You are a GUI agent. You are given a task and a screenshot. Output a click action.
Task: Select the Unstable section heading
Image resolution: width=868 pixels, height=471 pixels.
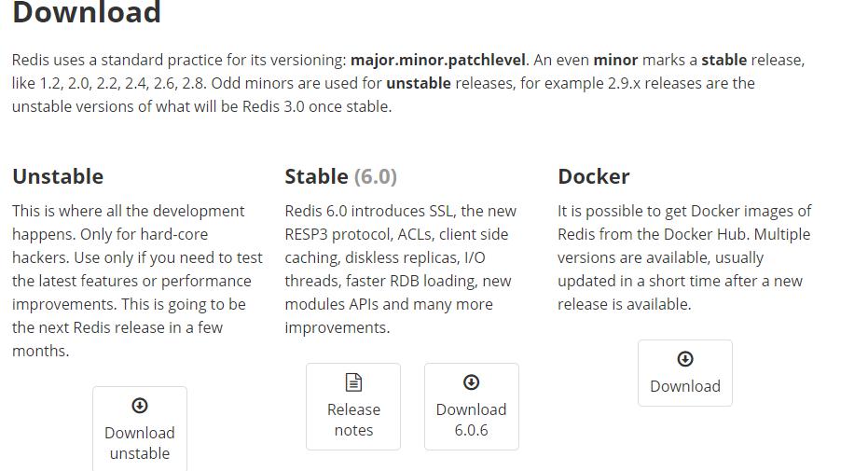[58, 176]
